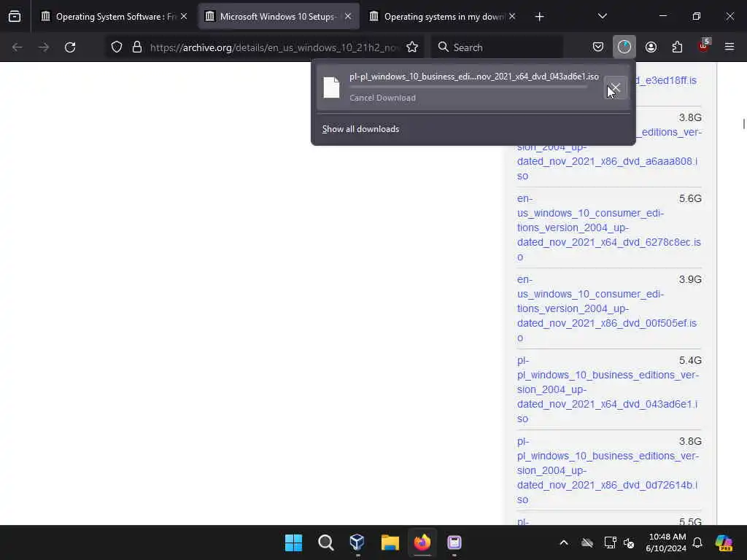Screen dimensions: 747x560
Task: Open the Copilot preview icon in the taskbar
Action: 724,542
